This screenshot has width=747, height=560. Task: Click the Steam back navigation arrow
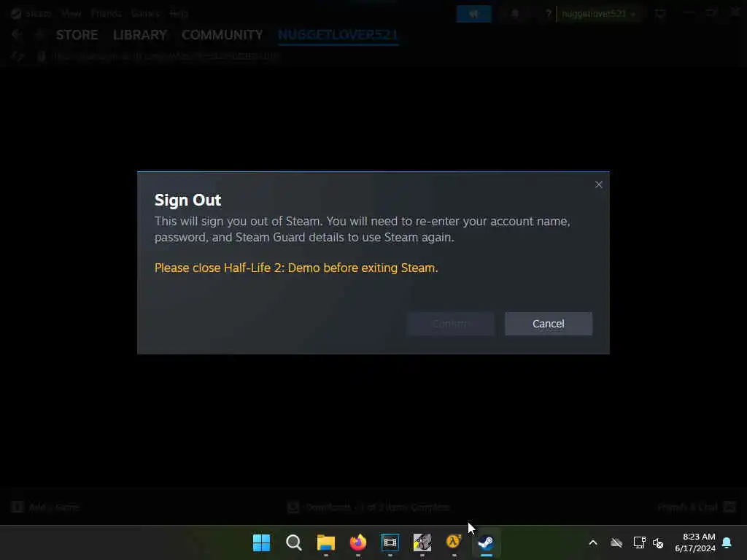[17, 34]
